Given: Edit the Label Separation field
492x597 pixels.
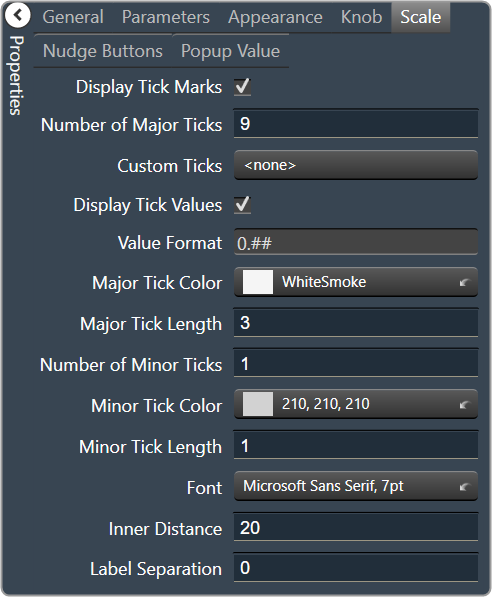Looking at the screenshot, I should [356, 568].
